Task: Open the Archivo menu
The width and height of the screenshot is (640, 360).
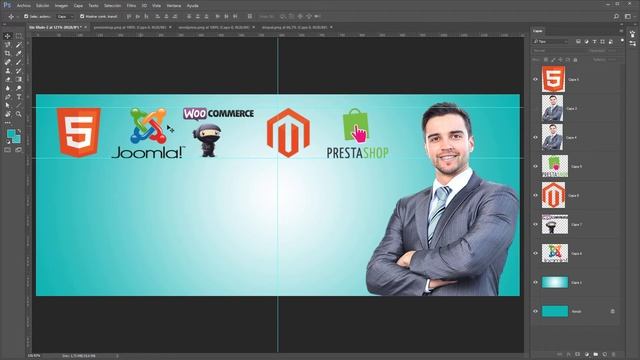Action: point(24,6)
